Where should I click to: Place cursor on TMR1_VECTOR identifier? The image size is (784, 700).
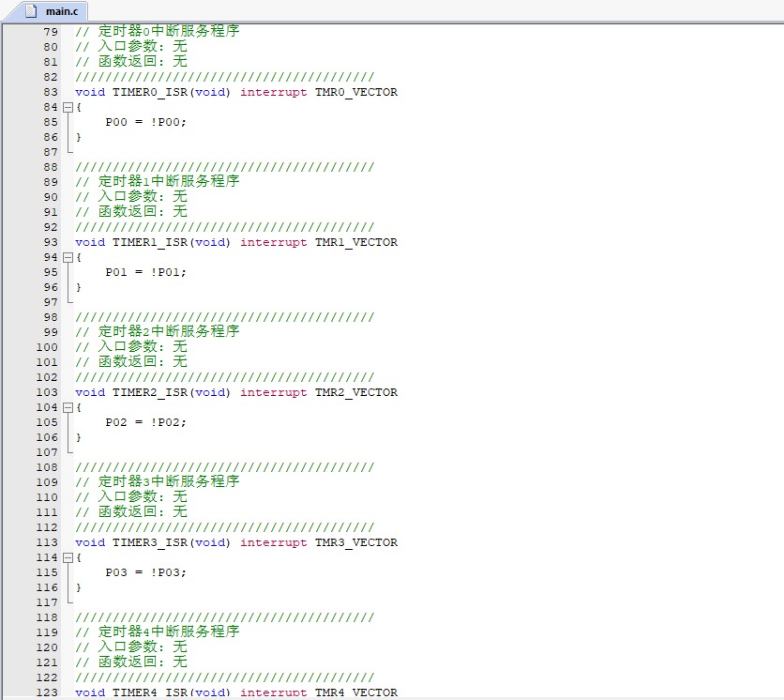(355, 242)
